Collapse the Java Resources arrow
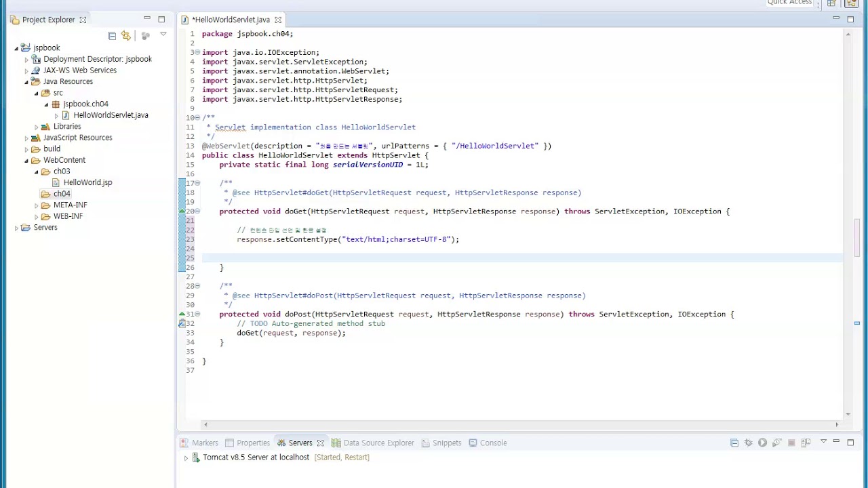 click(x=26, y=82)
